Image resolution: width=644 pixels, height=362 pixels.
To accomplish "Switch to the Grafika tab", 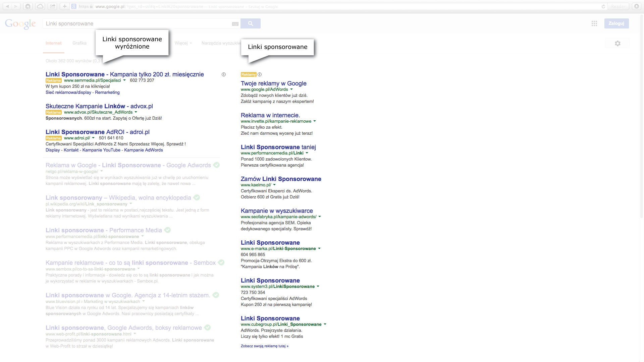I will click(79, 43).
